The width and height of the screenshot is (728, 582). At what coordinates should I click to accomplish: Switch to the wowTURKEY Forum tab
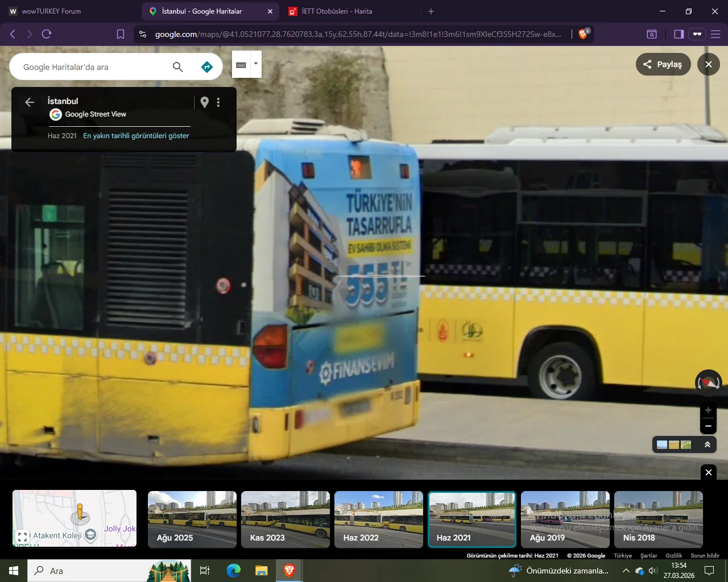click(51, 11)
